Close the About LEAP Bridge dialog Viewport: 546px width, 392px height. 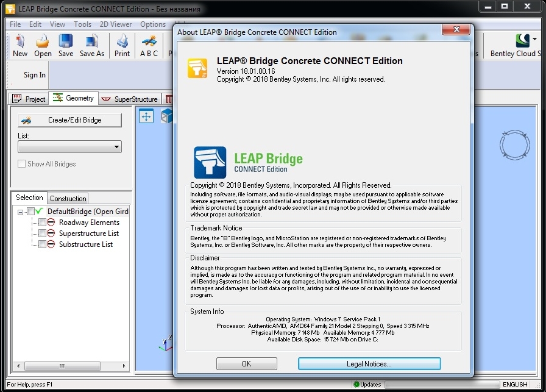tap(456, 29)
